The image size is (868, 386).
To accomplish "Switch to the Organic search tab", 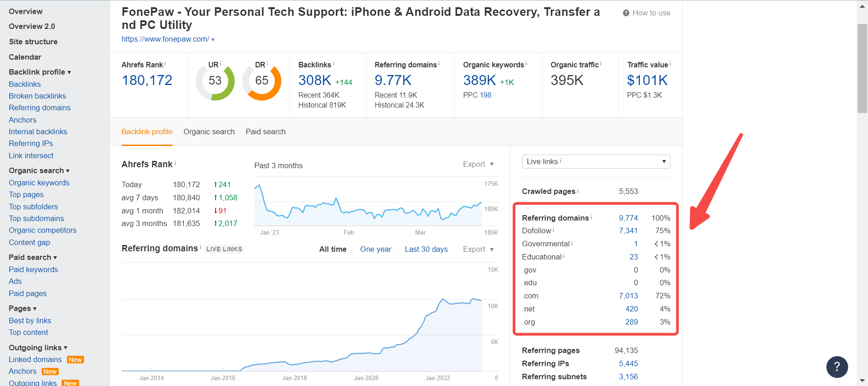I will [x=209, y=132].
